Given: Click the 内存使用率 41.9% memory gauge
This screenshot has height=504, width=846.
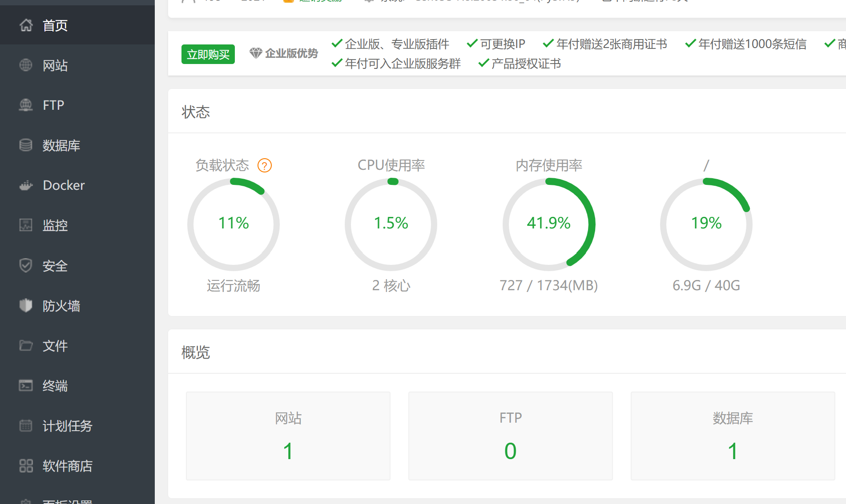Looking at the screenshot, I should (x=548, y=224).
